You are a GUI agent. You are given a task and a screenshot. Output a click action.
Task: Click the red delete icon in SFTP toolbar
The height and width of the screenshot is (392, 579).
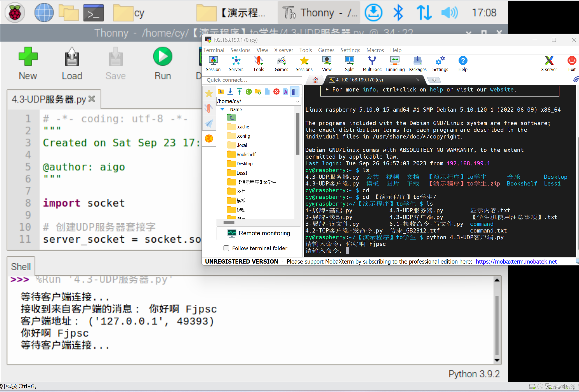[x=276, y=91]
